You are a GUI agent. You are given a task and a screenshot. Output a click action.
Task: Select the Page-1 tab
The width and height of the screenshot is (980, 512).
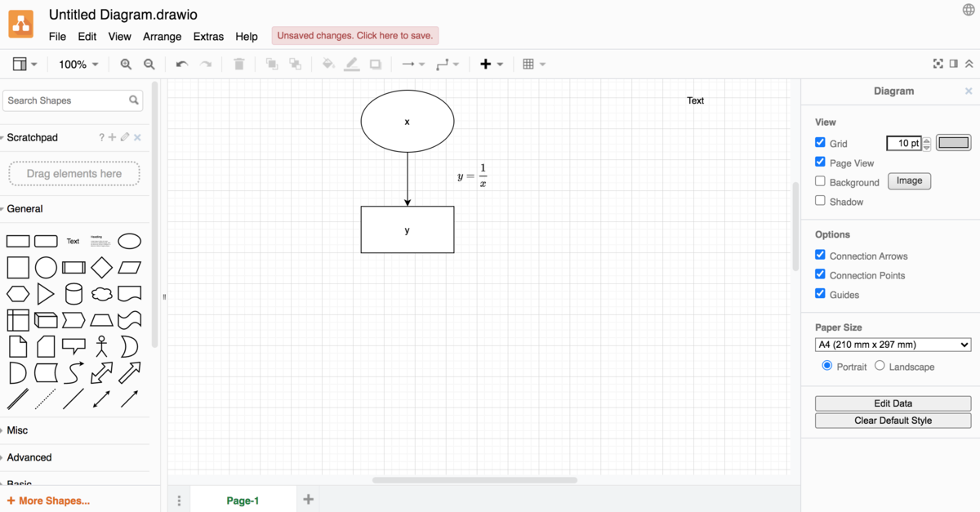243,501
